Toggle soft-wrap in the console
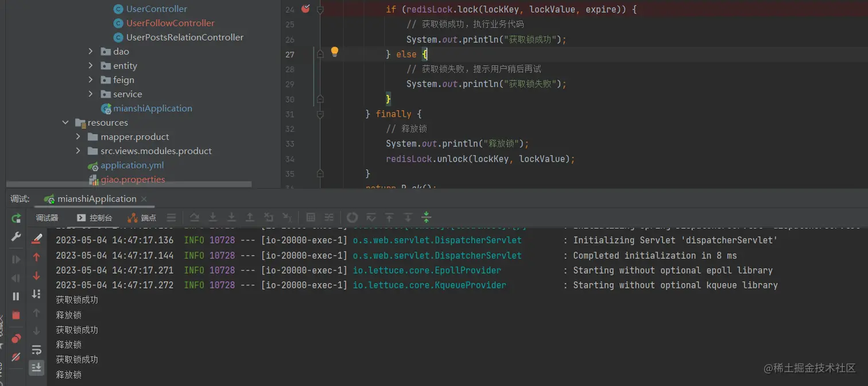 tap(37, 349)
